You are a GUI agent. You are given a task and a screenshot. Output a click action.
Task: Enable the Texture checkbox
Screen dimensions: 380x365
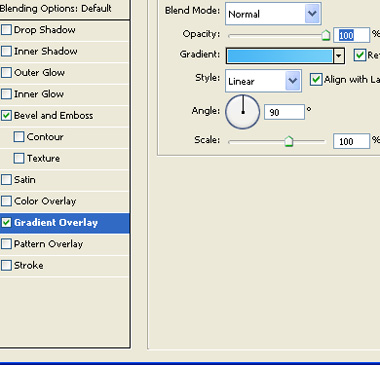pos(19,158)
